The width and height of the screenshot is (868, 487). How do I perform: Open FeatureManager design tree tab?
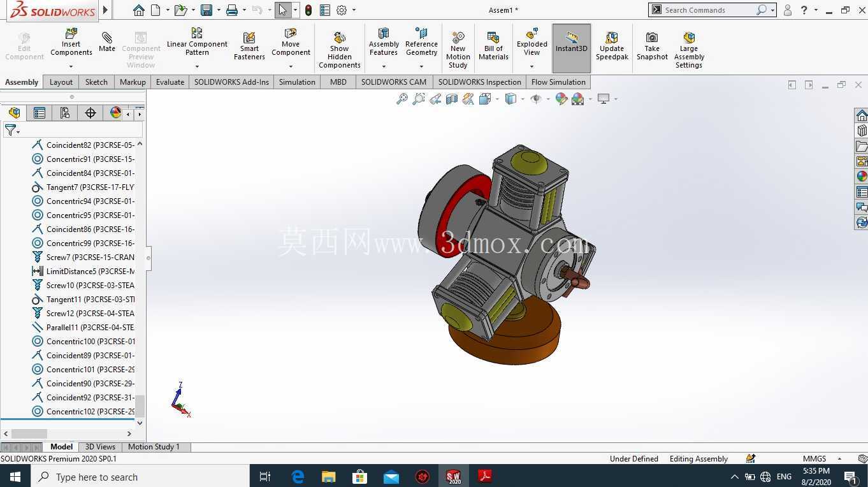[14, 113]
